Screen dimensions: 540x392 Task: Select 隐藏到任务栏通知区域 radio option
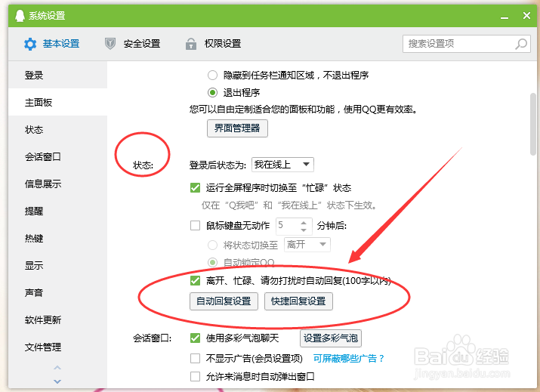pos(212,75)
